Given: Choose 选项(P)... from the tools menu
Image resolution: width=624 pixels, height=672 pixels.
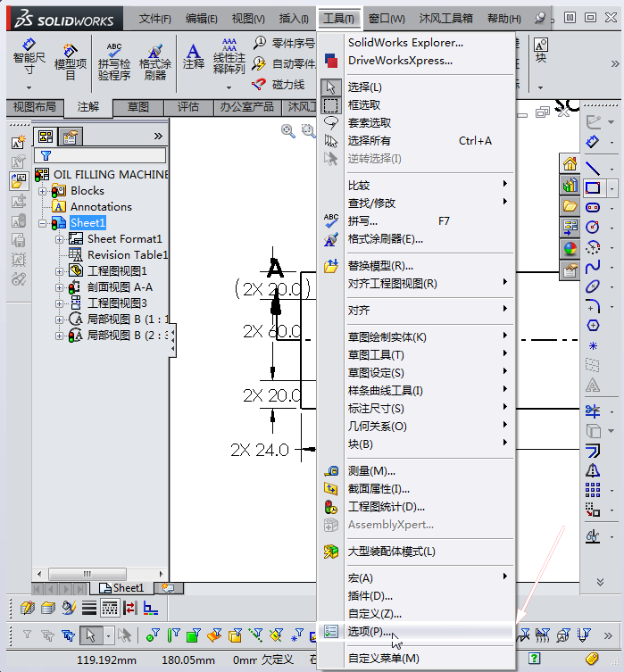Looking at the screenshot, I should pyautogui.click(x=415, y=631).
